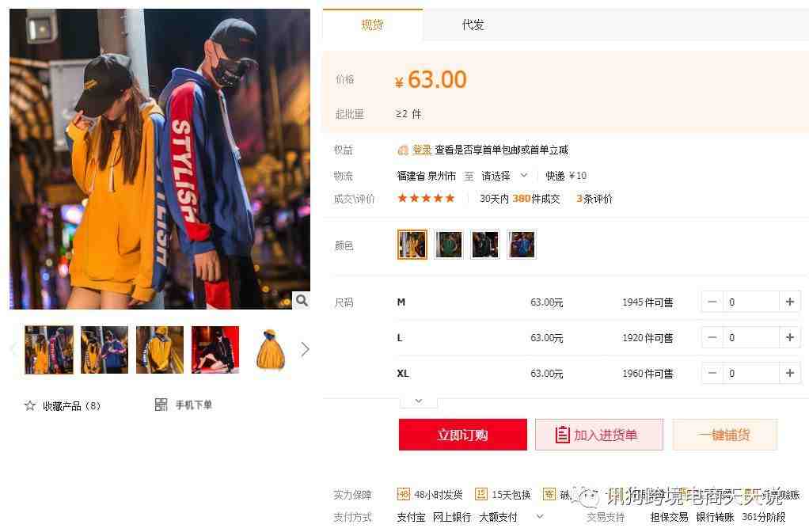The height and width of the screenshot is (532, 809).
Task: Increase M size quantity with plus
Action: click(x=789, y=302)
